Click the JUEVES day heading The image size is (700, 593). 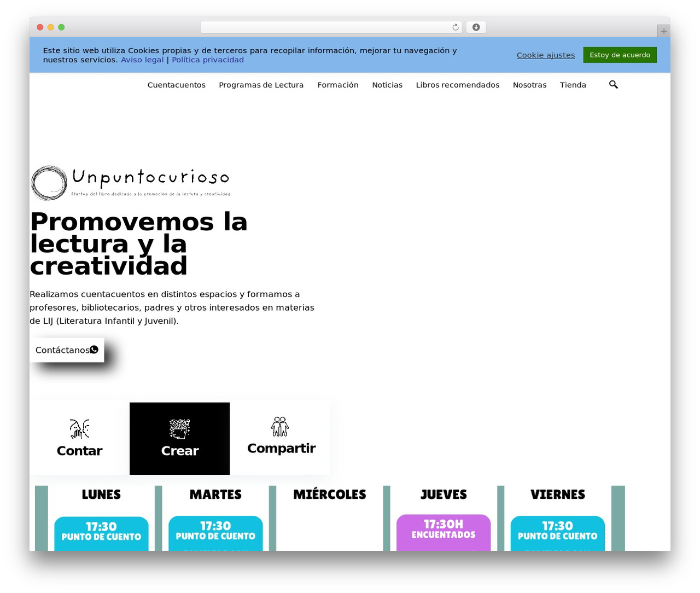point(444,495)
